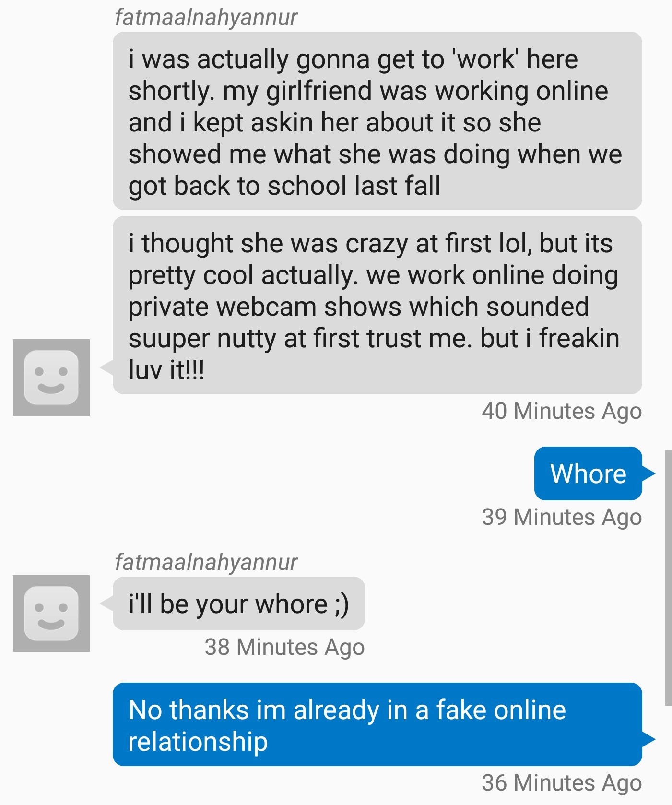Select the 'No thanks im already in a fake' message
The width and height of the screenshot is (672, 805).
tap(377, 724)
